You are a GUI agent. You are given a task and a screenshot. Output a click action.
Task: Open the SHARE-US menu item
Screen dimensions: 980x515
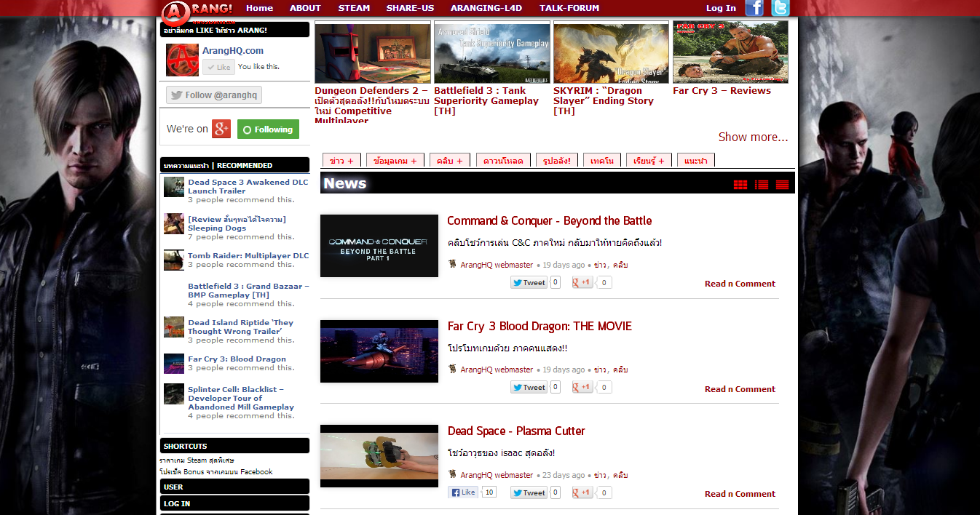point(410,8)
